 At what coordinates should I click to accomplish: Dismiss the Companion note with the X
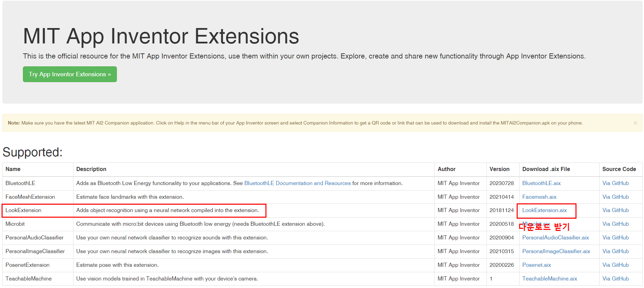(x=635, y=123)
